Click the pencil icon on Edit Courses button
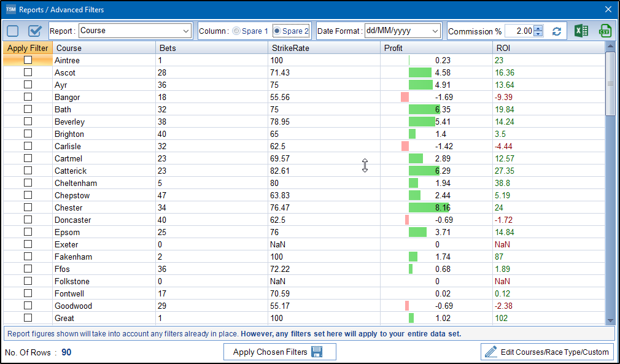This screenshot has width=620, height=364. click(490, 352)
